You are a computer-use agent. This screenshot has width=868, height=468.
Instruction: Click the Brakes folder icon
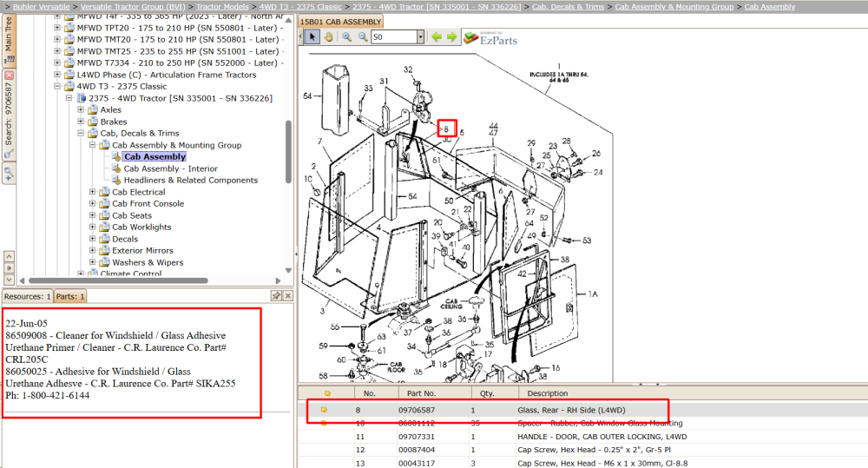[x=93, y=122]
